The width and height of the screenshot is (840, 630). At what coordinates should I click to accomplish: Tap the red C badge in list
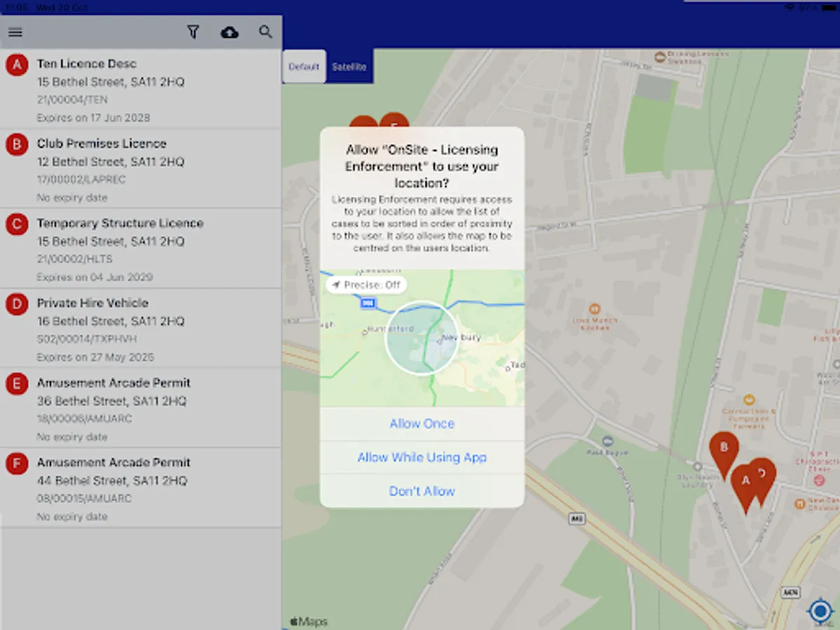point(17,225)
